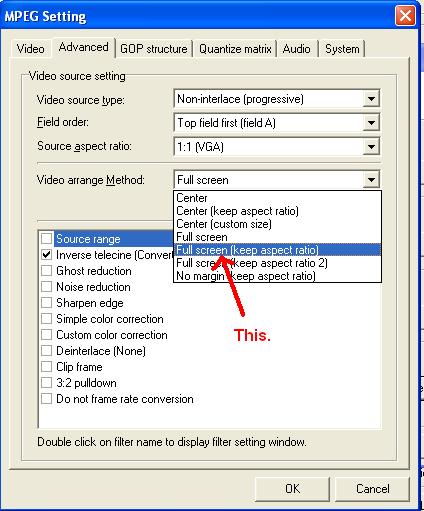The image size is (424, 511).
Task: Open the Audio tab
Action: tap(297, 49)
